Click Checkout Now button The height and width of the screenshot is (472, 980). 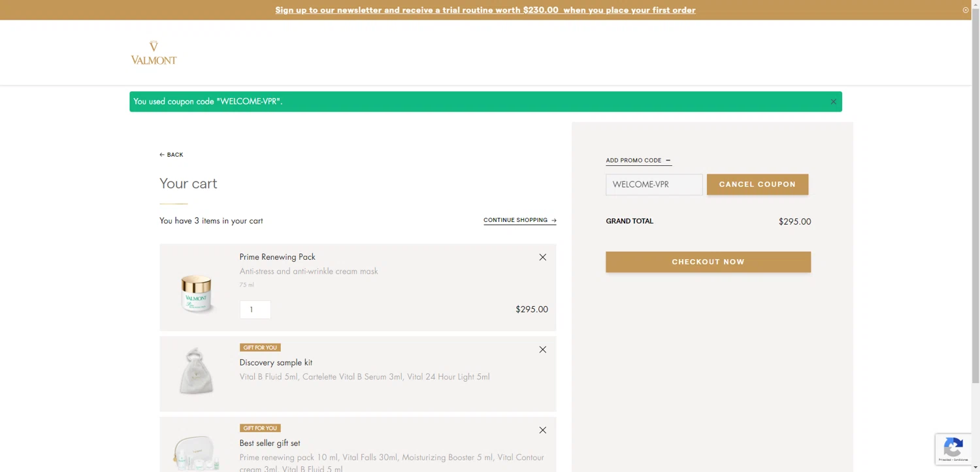(x=708, y=262)
